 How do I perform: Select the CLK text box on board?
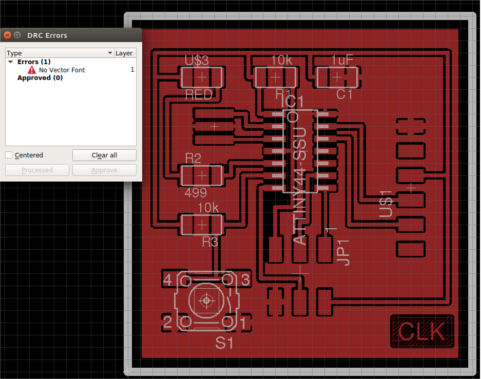[422, 331]
